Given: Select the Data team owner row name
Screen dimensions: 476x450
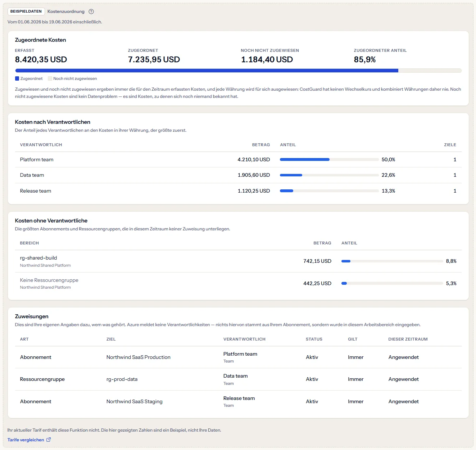Looking at the screenshot, I should [x=32, y=175].
